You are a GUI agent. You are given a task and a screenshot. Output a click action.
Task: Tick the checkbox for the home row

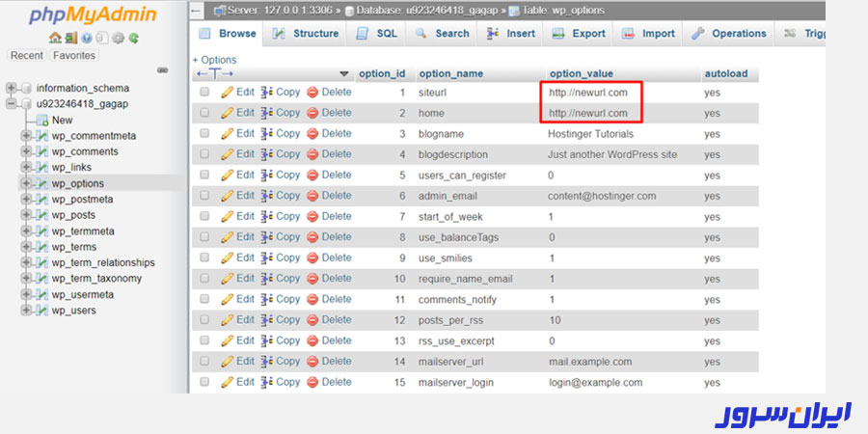coord(204,113)
